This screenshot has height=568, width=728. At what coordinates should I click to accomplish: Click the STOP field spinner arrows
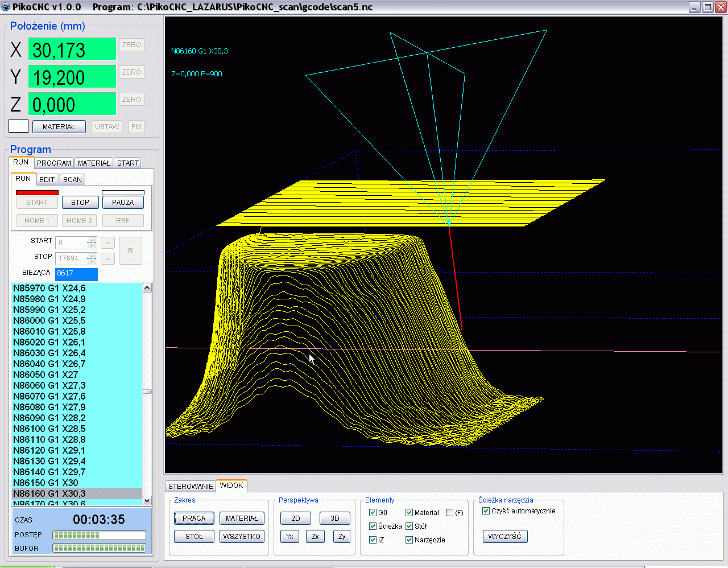(92, 258)
